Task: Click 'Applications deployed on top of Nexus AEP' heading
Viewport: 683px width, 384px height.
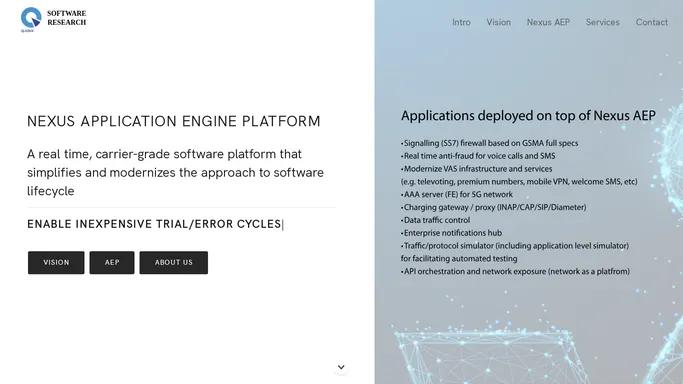Action: click(x=528, y=116)
